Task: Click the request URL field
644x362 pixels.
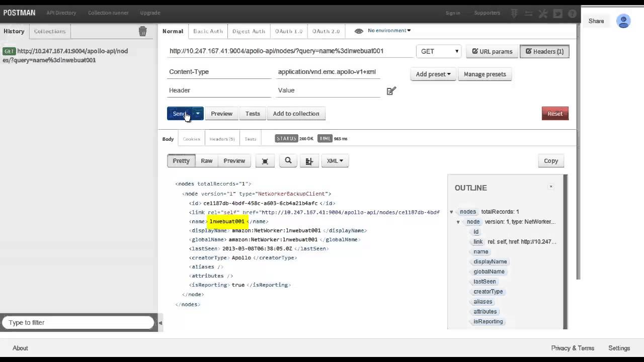Action: (x=289, y=51)
